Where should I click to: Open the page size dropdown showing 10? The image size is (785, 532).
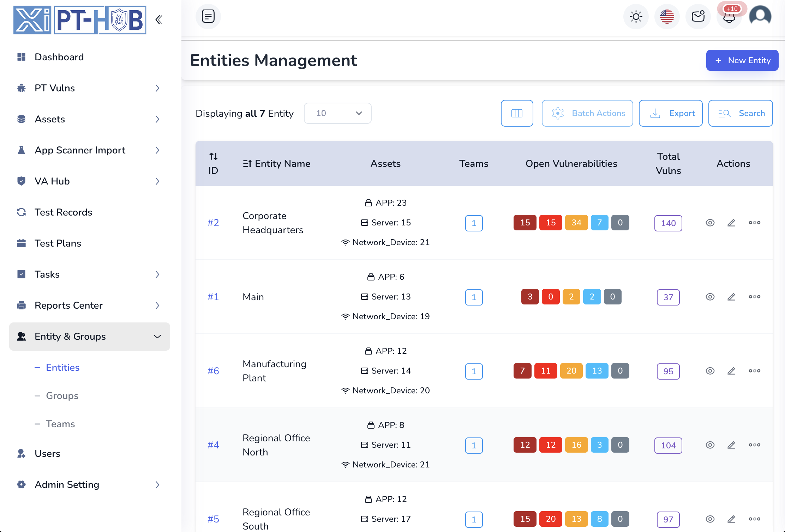pos(337,113)
